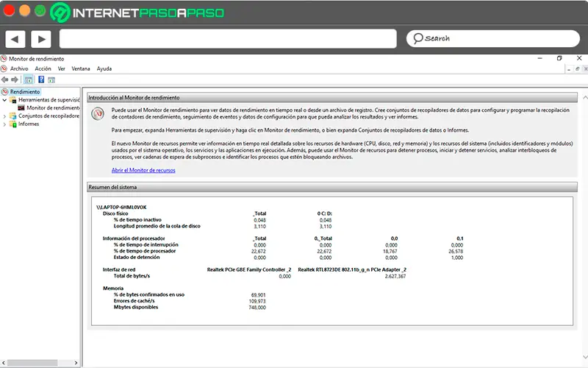
Task: Toggle the show/hide action pane icon
Action: click(51, 79)
